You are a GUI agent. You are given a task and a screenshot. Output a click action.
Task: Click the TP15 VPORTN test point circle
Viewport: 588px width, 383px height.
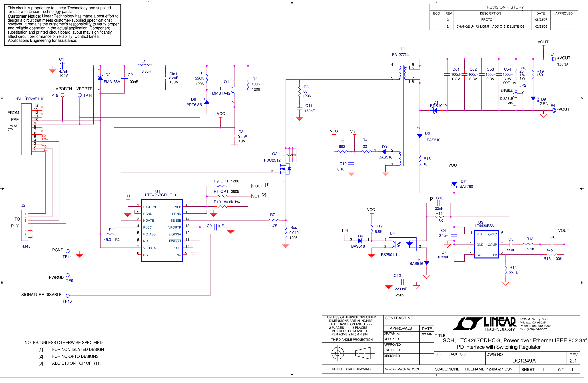tap(63, 95)
